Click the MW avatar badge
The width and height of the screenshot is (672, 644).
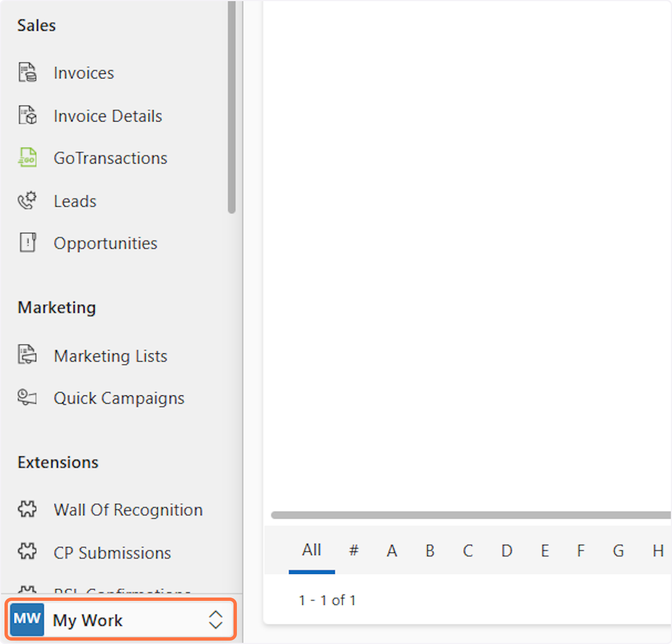point(27,619)
